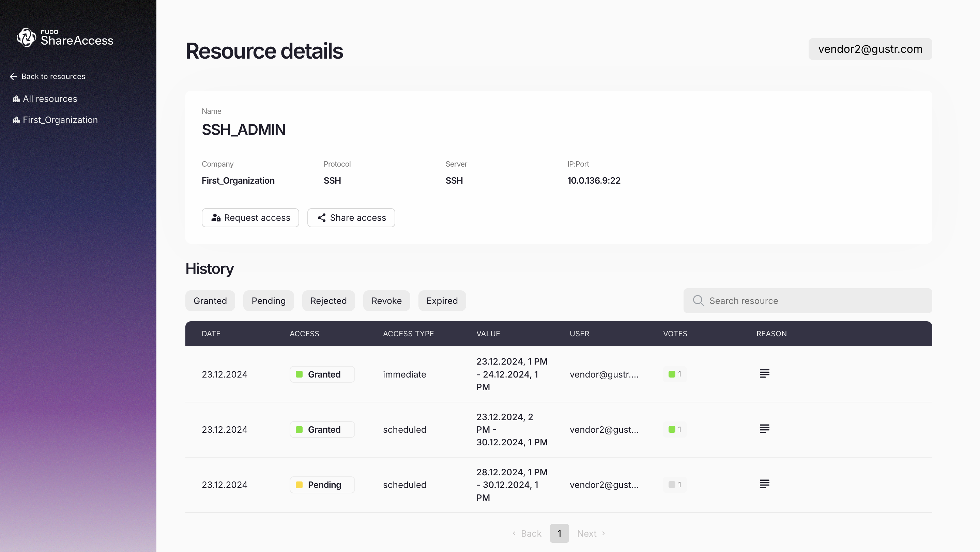Image resolution: width=980 pixels, height=552 pixels.
Task: Click the share icon in Share access
Action: (321, 218)
